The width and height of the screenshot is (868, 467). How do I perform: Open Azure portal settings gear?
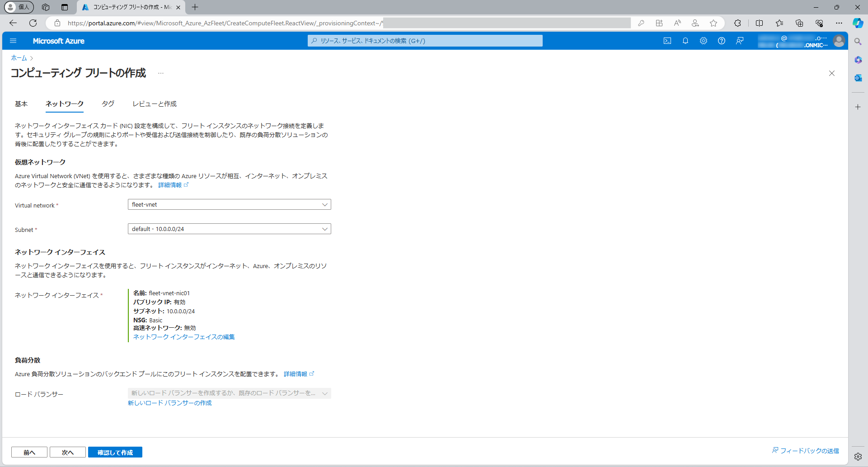click(x=704, y=41)
